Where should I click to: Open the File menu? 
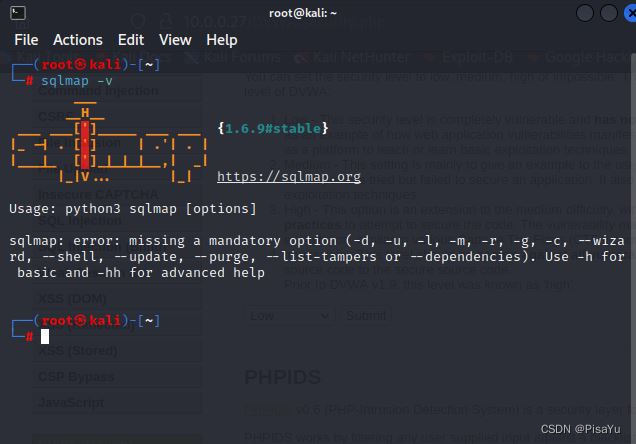(26, 40)
